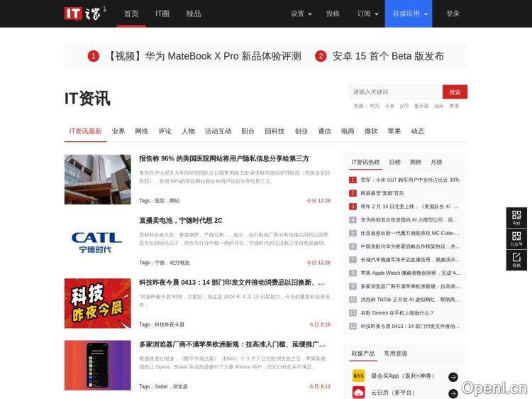Open IT圈 in the top navigation

pyautogui.click(x=162, y=13)
